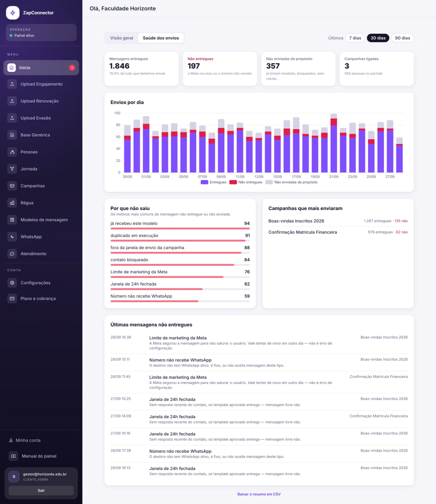The width and height of the screenshot is (436, 504).
Task: Select the 7 dias period filter
Action: [355, 38]
